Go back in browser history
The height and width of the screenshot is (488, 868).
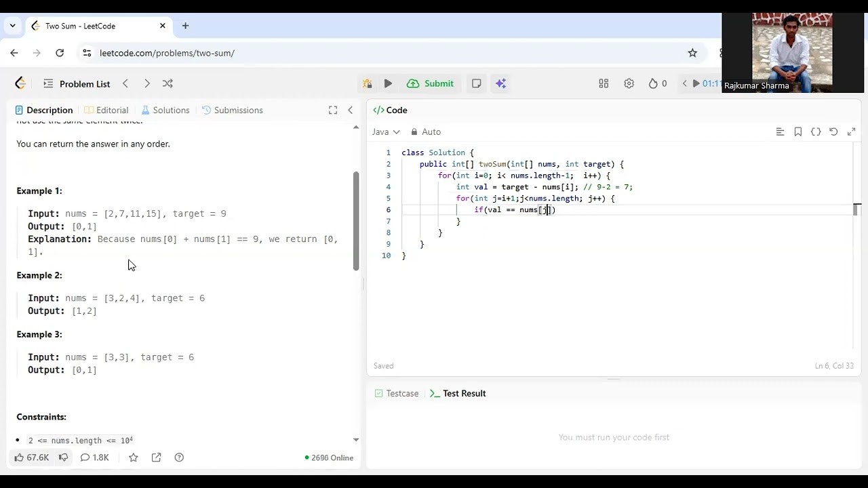click(14, 53)
